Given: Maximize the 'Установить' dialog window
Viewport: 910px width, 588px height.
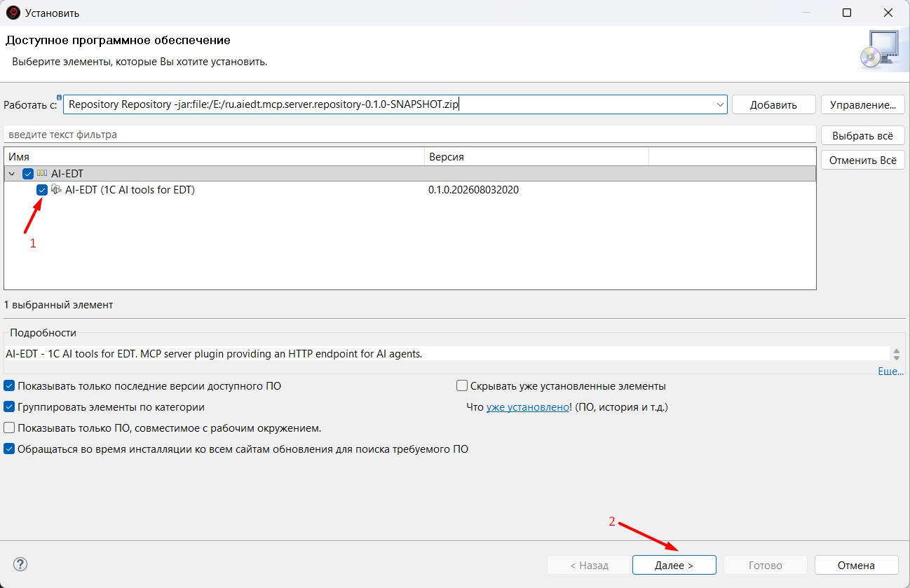Looking at the screenshot, I should 846,13.
